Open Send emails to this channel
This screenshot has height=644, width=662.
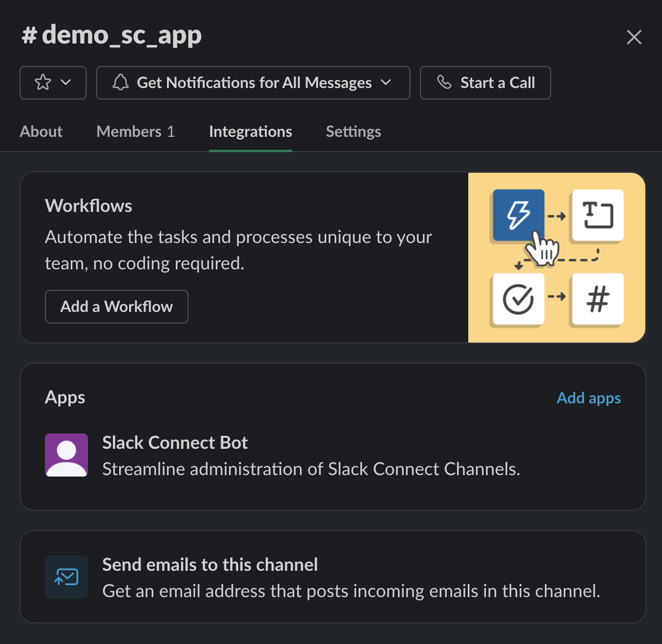pyautogui.click(x=332, y=577)
